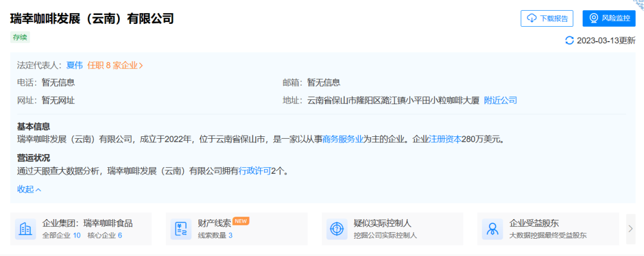
Task: Click the 存续 status tag
Action: (20, 38)
